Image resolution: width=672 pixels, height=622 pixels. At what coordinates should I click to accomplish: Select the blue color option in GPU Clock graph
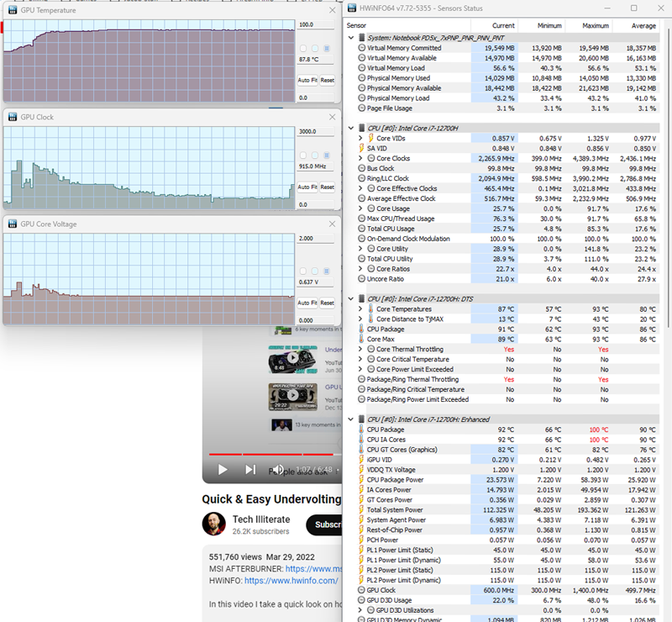point(327,155)
